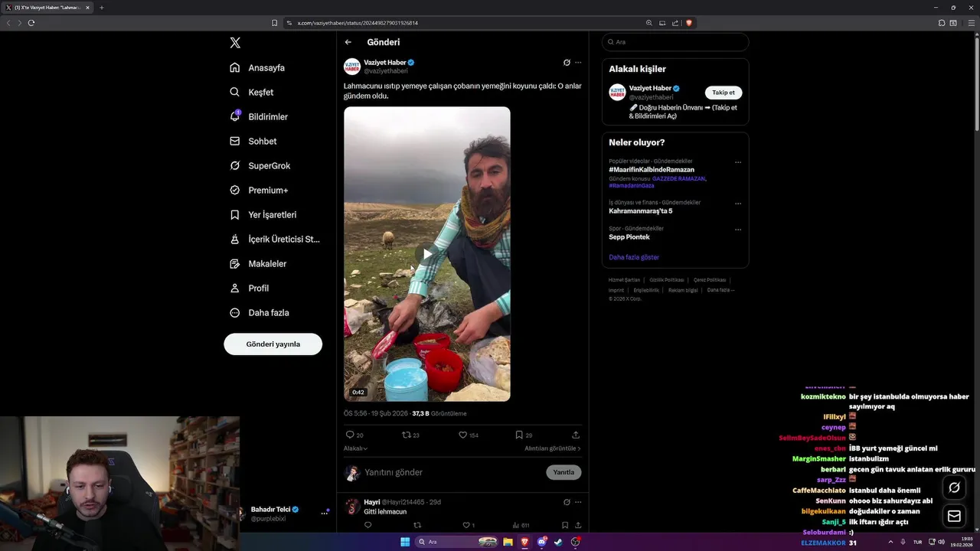This screenshot has width=980, height=551.
Task: Open more options on Hayri's reply
Action: click(x=578, y=502)
